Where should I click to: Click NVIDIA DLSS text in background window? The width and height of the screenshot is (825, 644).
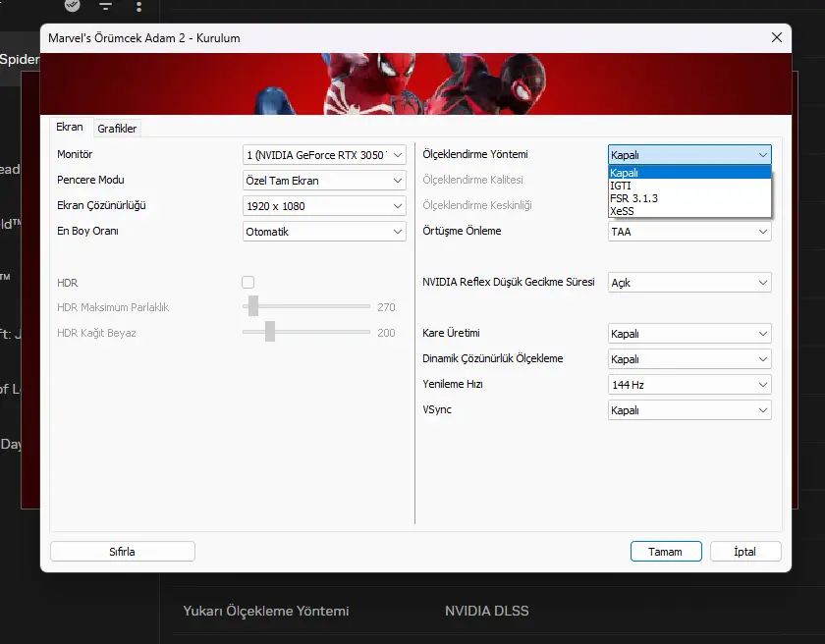[x=487, y=611]
